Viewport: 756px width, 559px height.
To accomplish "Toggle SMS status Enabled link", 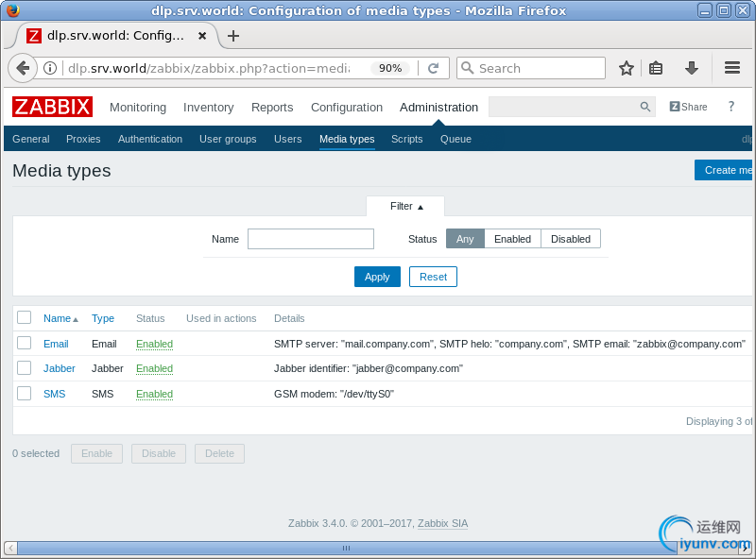I will (154, 394).
